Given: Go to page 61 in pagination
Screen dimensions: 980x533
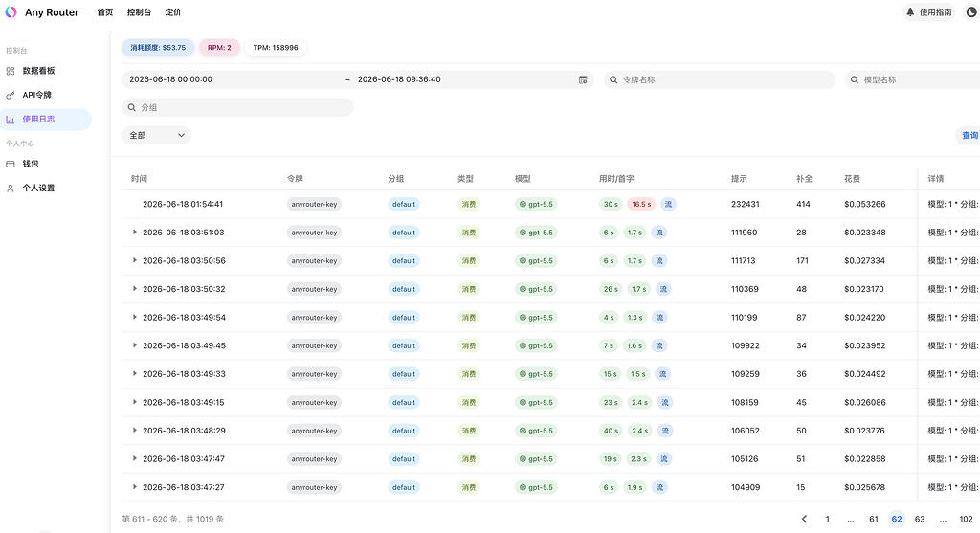Looking at the screenshot, I should [x=874, y=520].
